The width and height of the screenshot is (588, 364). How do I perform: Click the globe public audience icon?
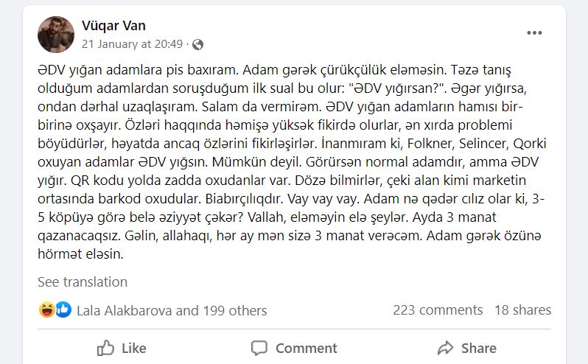pos(197,44)
